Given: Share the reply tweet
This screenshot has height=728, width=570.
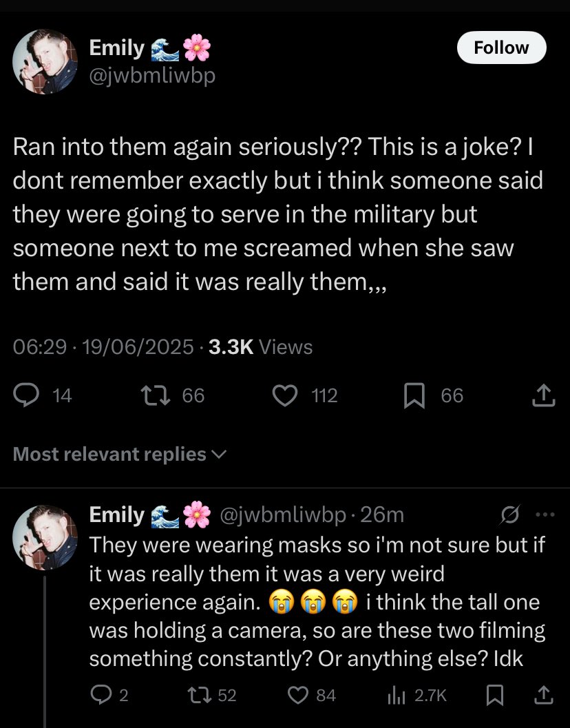Looking at the screenshot, I should tap(544, 696).
